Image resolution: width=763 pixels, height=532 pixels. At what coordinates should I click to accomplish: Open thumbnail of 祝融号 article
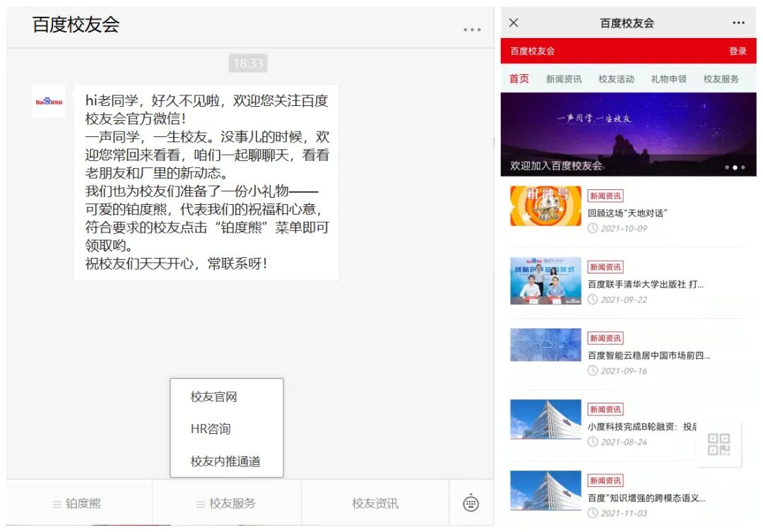[x=545, y=206]
